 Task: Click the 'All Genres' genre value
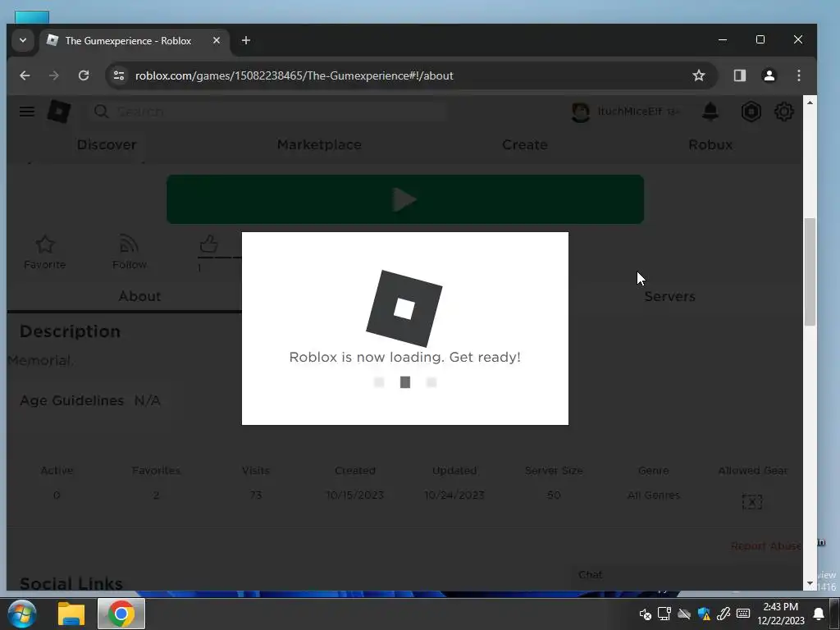tap(654, 495)
